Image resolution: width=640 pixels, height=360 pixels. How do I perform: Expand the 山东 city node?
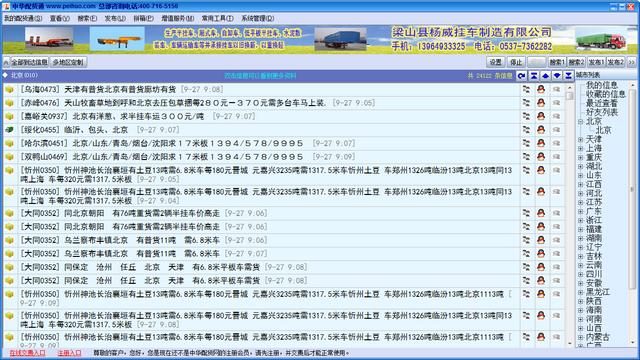pos(581,176)
